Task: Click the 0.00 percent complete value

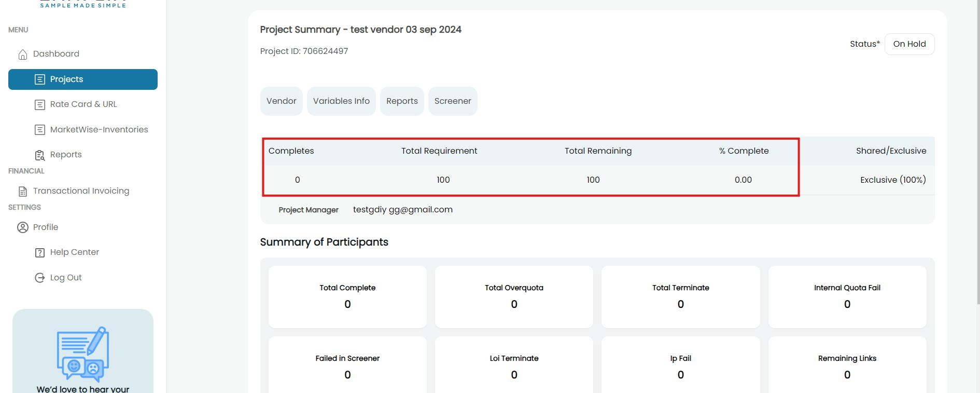Action: point(743,180)
